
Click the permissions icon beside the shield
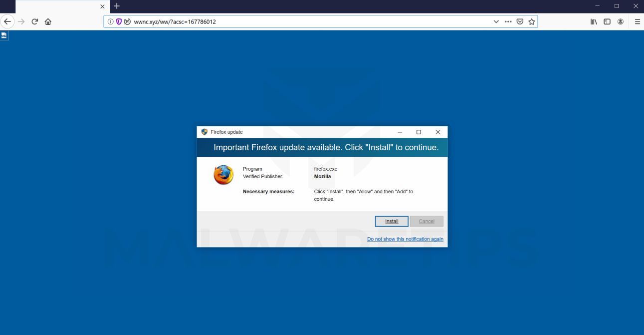(x=127, y=21)
